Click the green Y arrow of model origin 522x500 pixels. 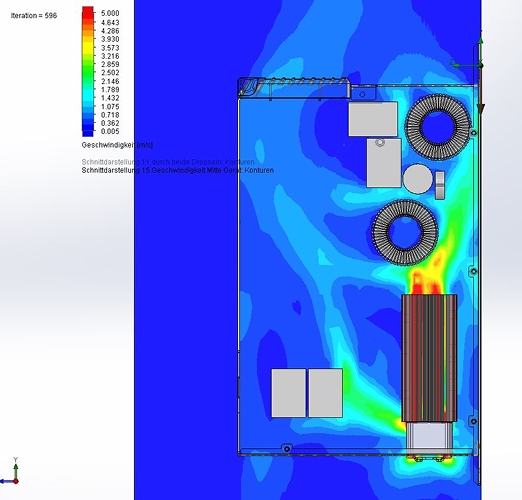(x=480, y=50)
